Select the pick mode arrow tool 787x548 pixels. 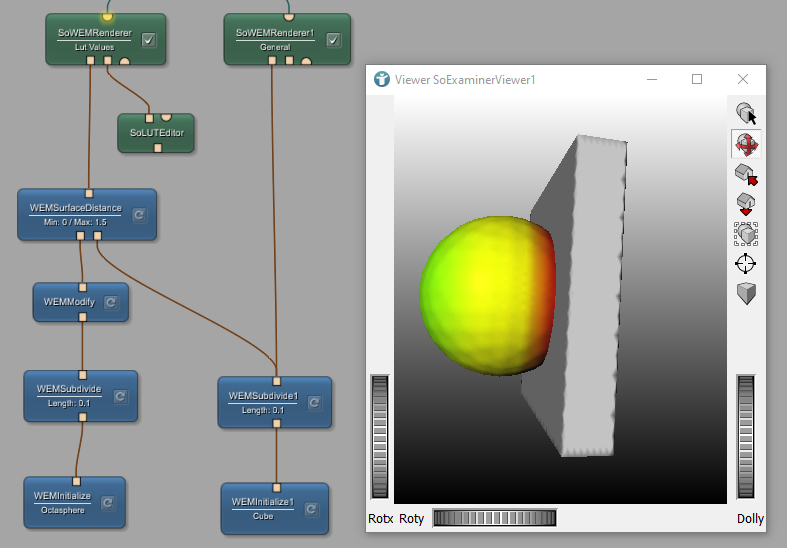(x=746, y=114)
